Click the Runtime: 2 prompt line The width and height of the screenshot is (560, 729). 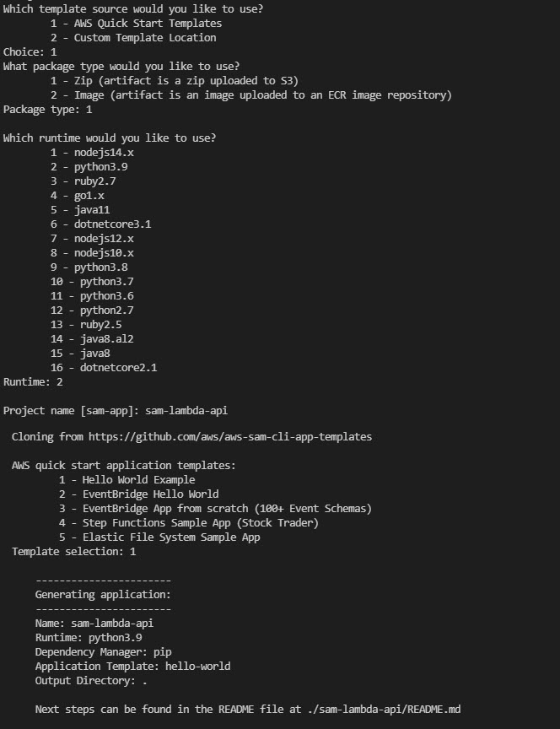(33, 382)
